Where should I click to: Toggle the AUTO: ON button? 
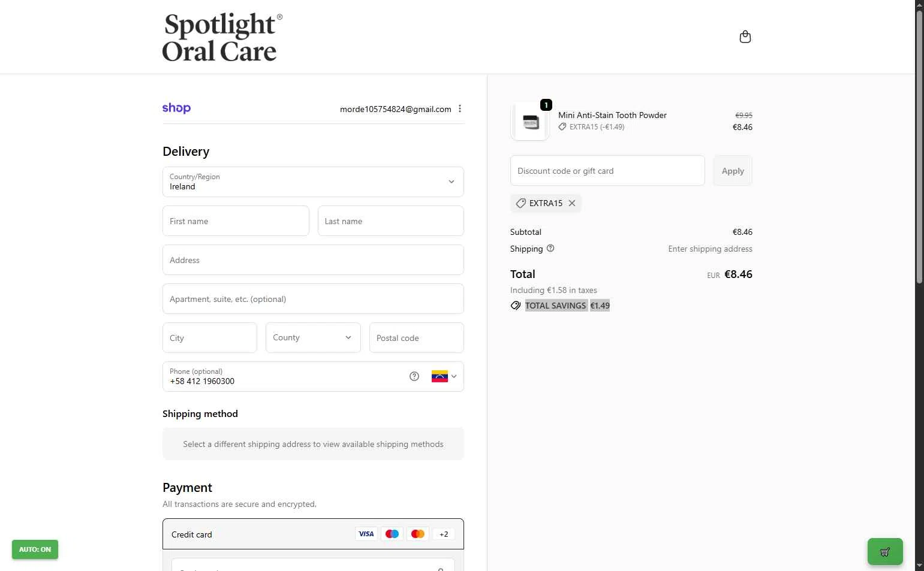[x=35, y=549]
